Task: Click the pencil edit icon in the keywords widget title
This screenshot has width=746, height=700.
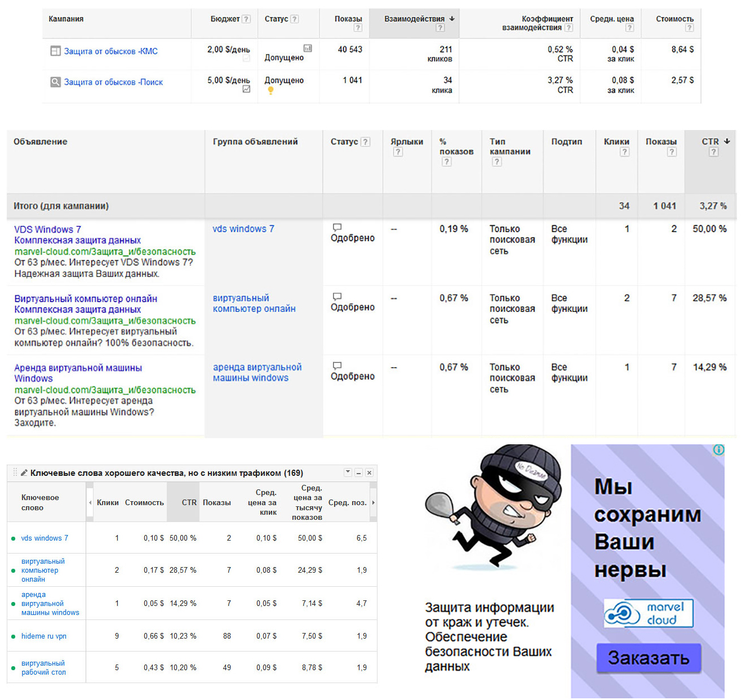Action: point(24,473)
